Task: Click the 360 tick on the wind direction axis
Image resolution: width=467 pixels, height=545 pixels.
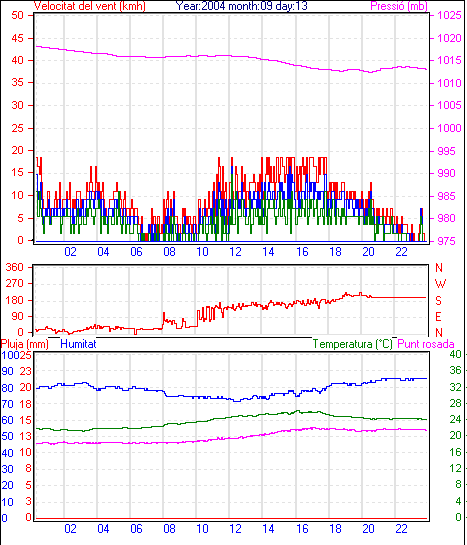Action: [x=14, y=267]
